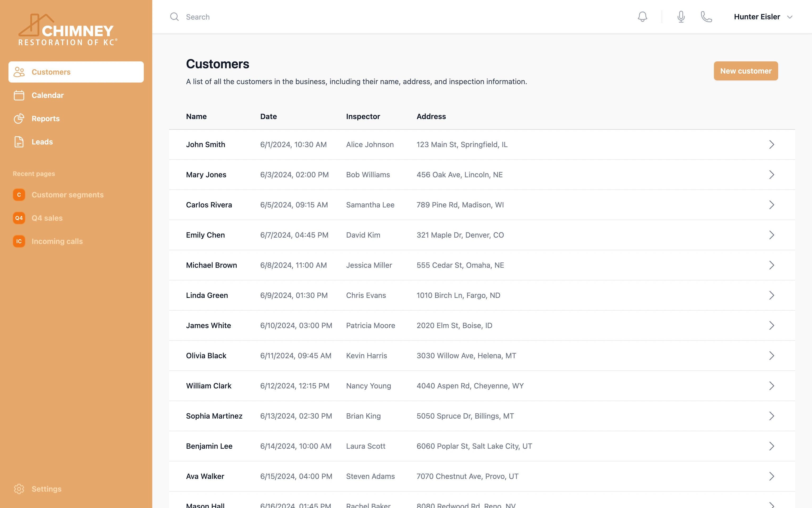Click address 3030 Willow Ave, Helena, MT

click(466, 355)
